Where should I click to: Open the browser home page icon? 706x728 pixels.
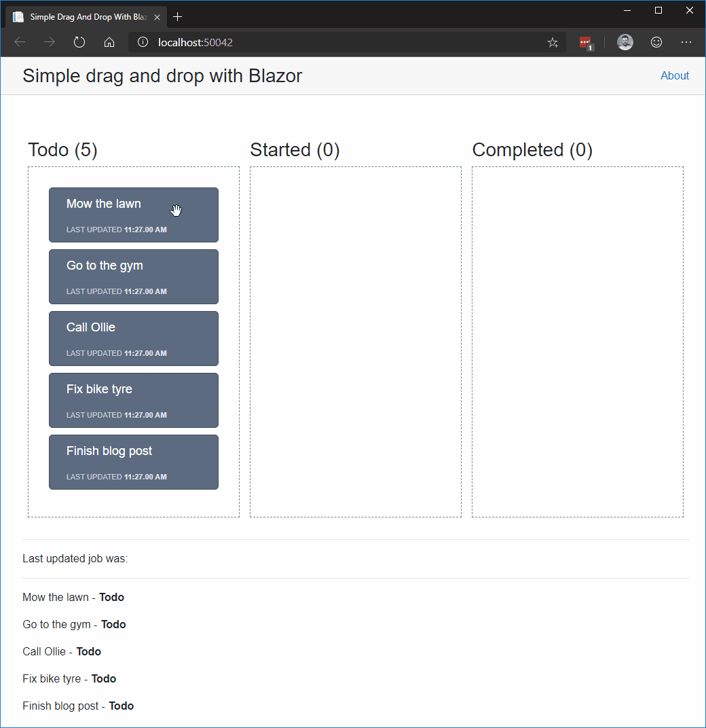tap(109, 41)
